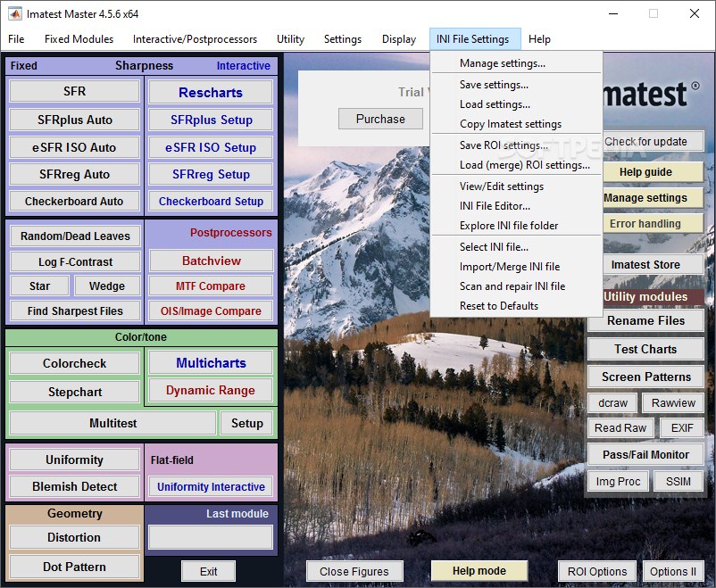
Task: Click the Help guide button
Action: click(653, 172)
